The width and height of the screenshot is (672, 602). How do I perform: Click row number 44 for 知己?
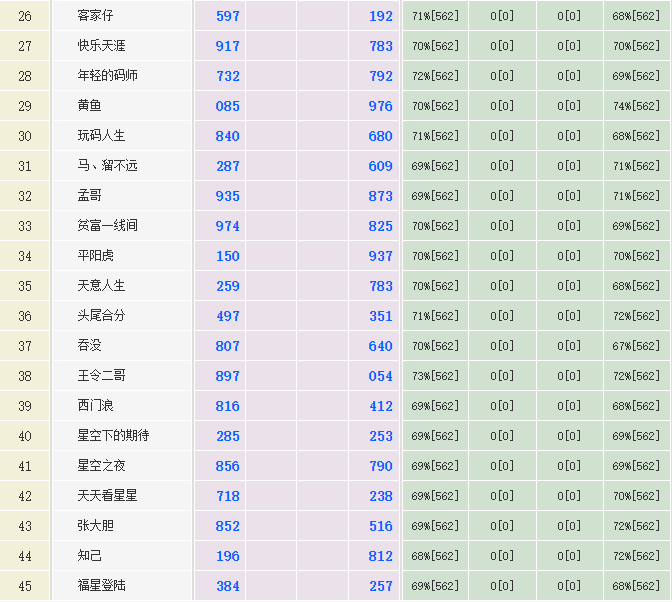click(25, 556)
